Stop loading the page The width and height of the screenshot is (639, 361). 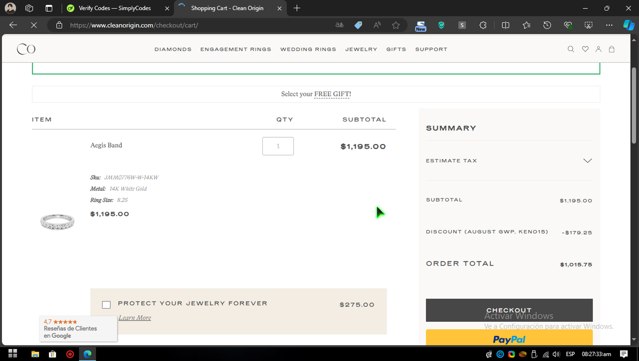[x=34, y=25]
